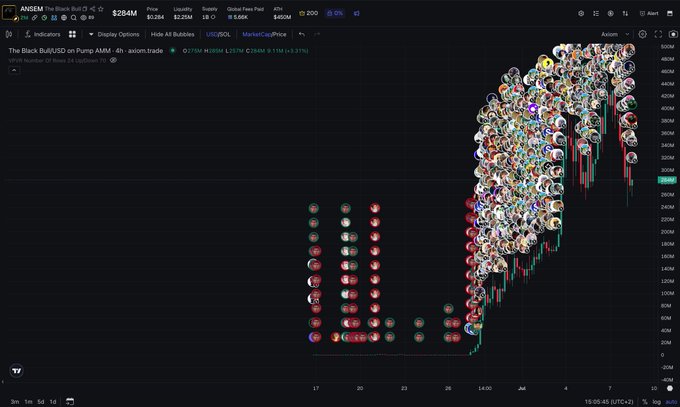Click Hide All Bubbles
The image size is (680, 407).
[x=173, y=34]
